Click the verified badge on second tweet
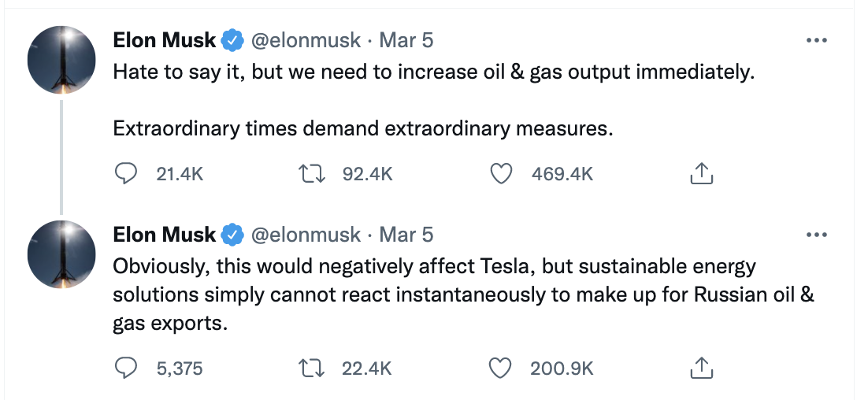The image size is (868, 400). [x=232, y=235]
